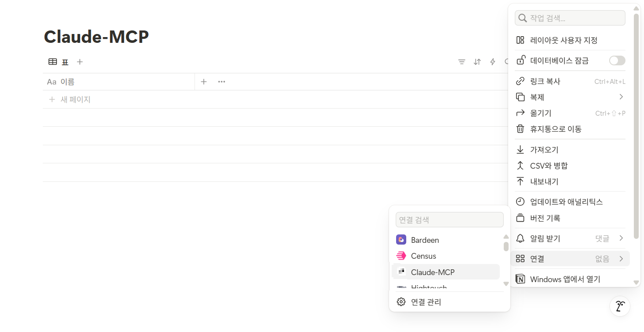Viewport: 644px width, 332px height.
Task: Expand the 복제 submenu
Action: tap(570, 97)
